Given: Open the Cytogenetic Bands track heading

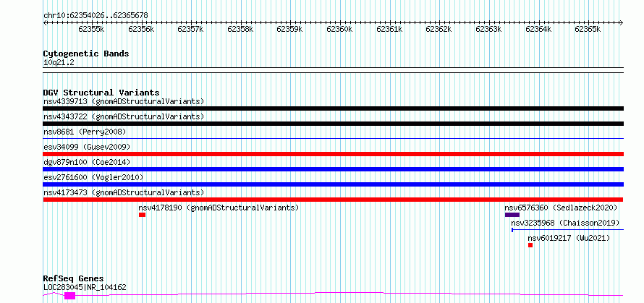Looking at the screenshot, I should [86, 54].
